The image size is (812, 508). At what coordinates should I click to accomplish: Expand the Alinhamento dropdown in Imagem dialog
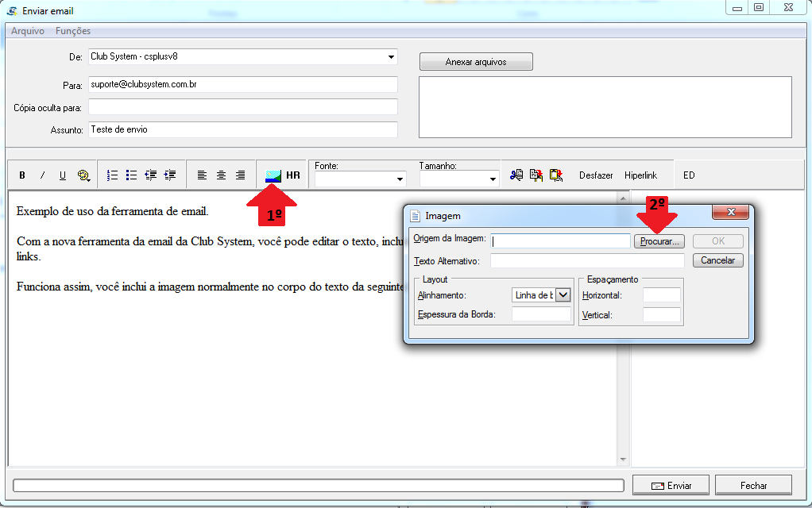[x=563, y=295]
